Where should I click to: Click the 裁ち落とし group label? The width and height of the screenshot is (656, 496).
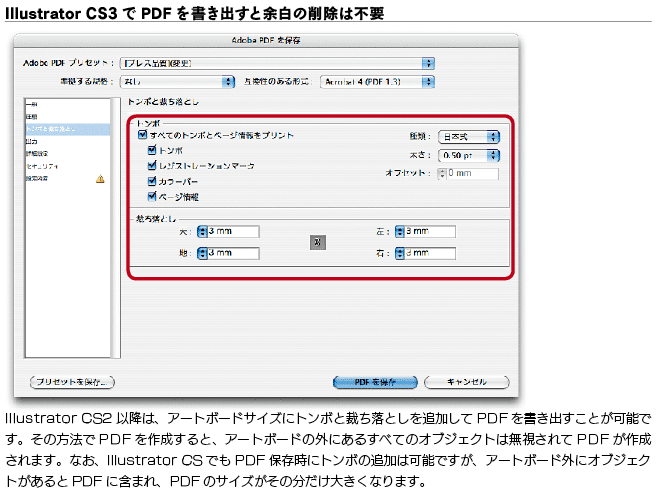pos(156,219)
